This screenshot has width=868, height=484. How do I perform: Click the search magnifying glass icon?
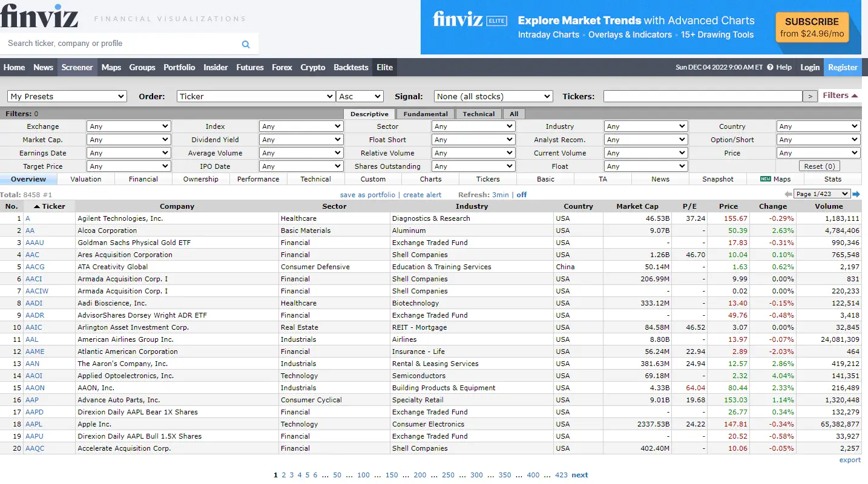click(246, 44)
